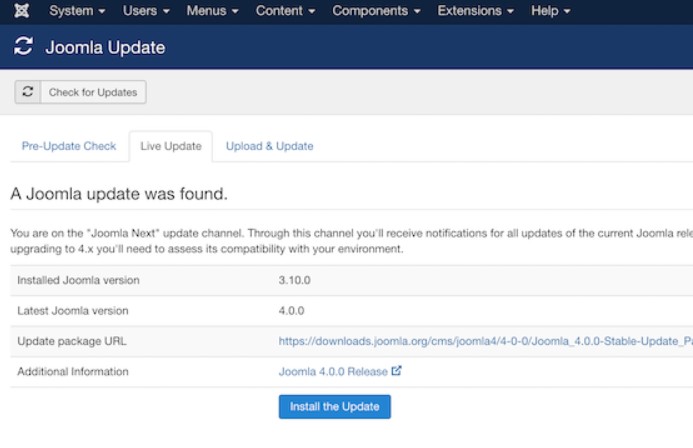Open the Extensions menu
Viewport: 693px width, 448px height.
tap(475, 11)
